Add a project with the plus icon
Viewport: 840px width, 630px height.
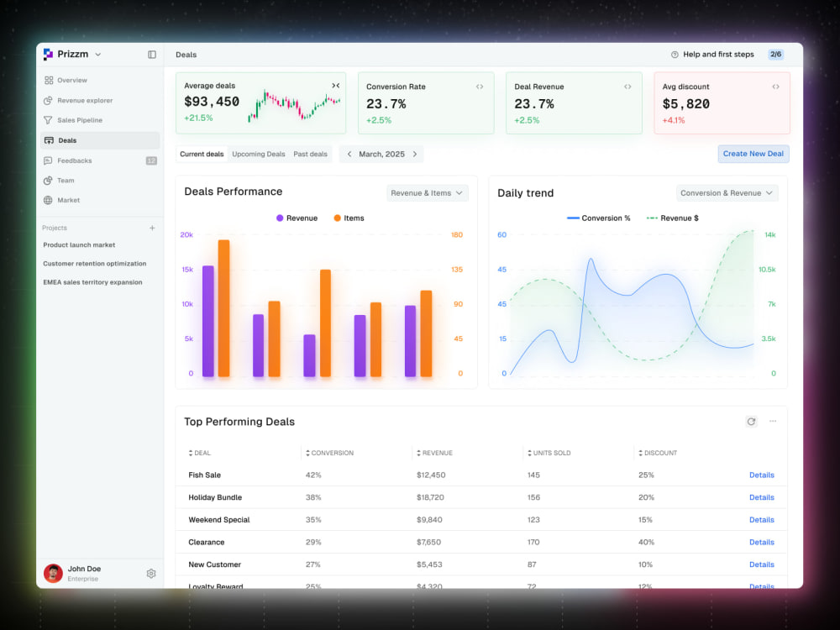(152, 228)
